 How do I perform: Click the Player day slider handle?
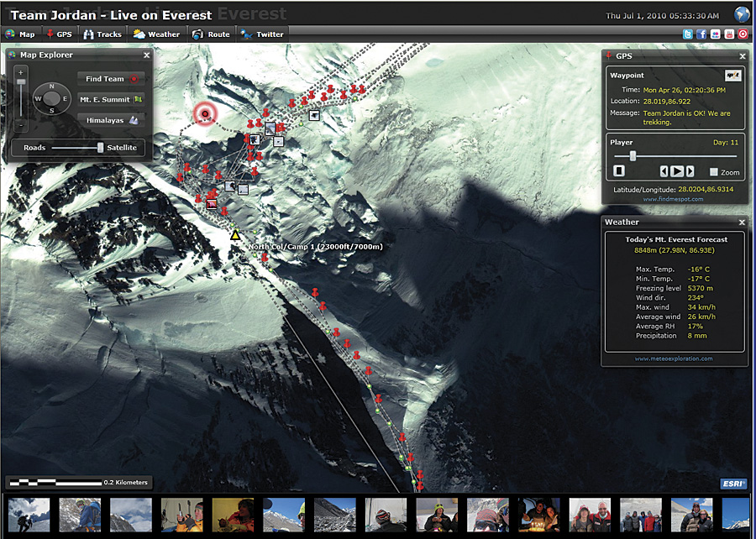(633, 155)
